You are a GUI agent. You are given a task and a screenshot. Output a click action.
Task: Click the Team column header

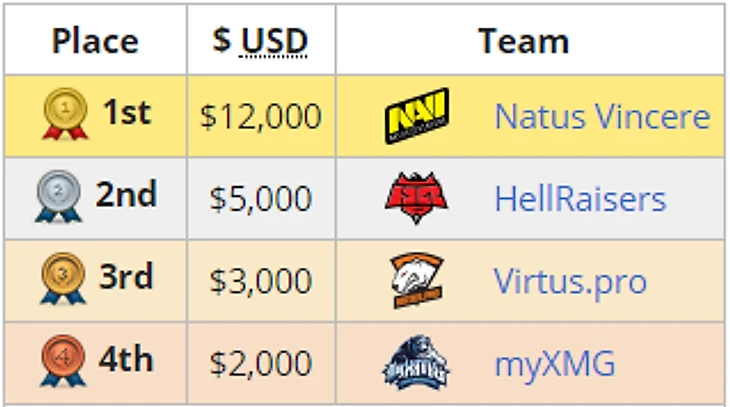[530, 40]
